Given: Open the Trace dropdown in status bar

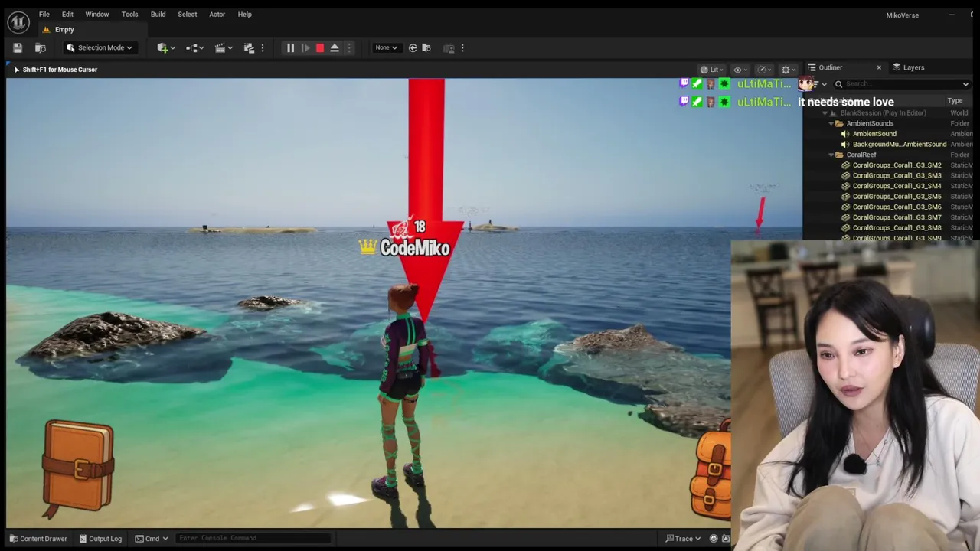Looking at the screenshot, I should pos(684,539).
